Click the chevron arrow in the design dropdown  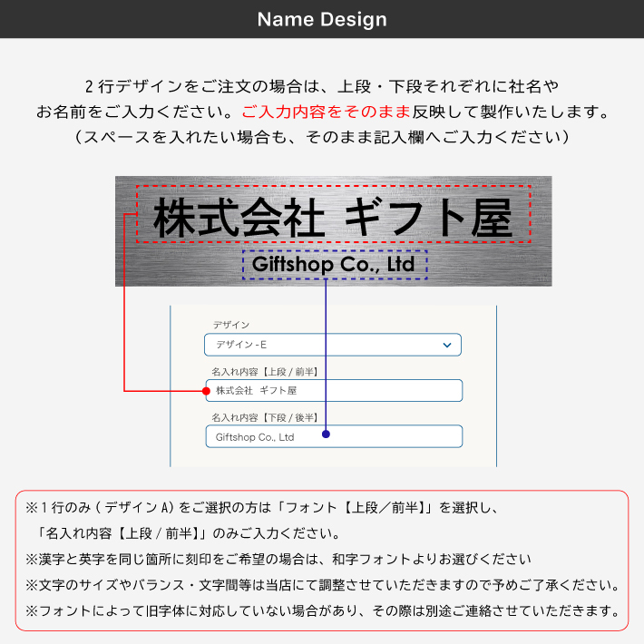tap(447, 345)
